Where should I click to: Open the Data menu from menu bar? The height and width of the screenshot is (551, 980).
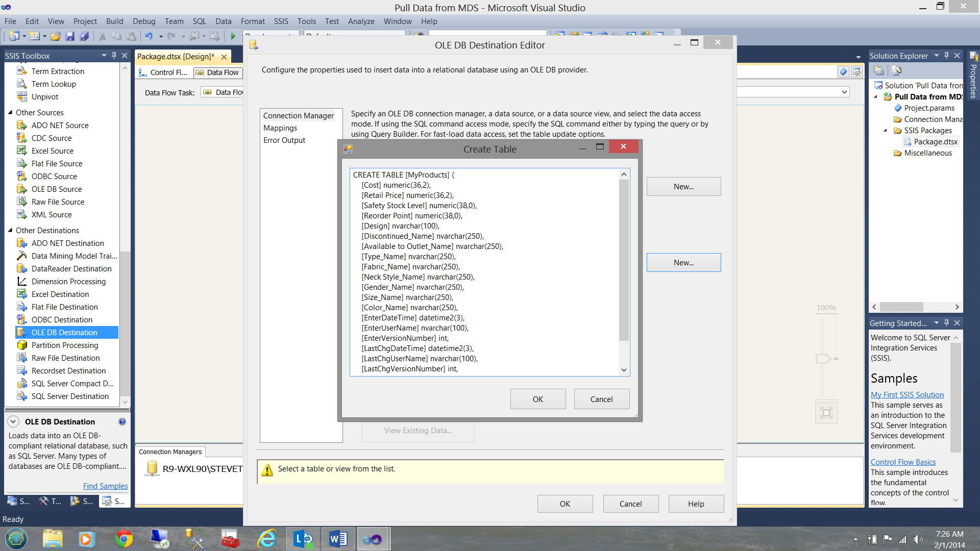click(222, 21)
